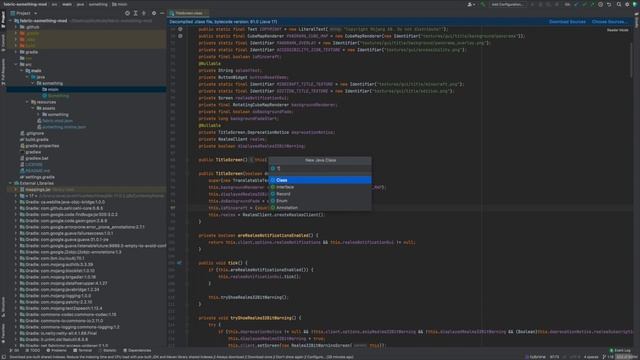Select LICENSE file in project tree
Image resolution: width=640 pixels, height=360 pixels.
(31, 164)
